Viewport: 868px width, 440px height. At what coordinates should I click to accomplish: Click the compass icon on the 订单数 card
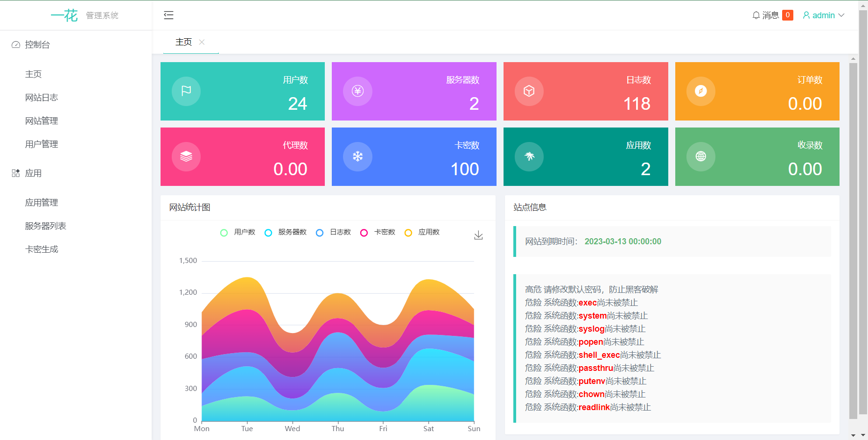coord(701,91)
